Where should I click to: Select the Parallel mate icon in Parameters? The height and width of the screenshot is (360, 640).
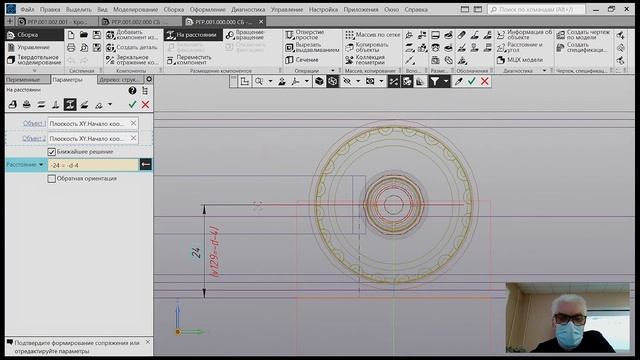pos(41,105)
